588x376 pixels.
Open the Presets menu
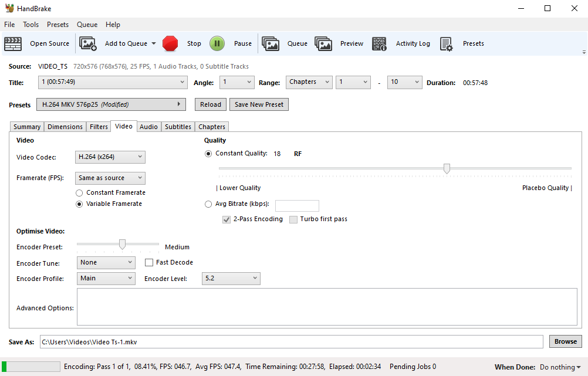58,25
